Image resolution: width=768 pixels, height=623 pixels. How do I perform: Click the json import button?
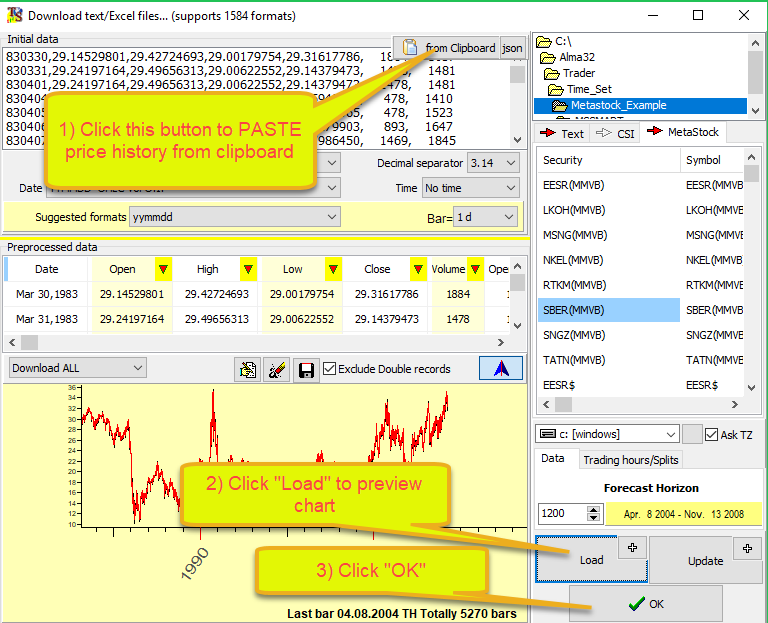[512, 48]
